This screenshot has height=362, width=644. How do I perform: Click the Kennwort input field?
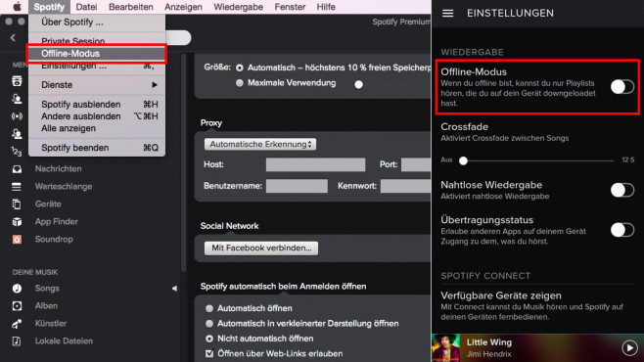tap(406, 186)
